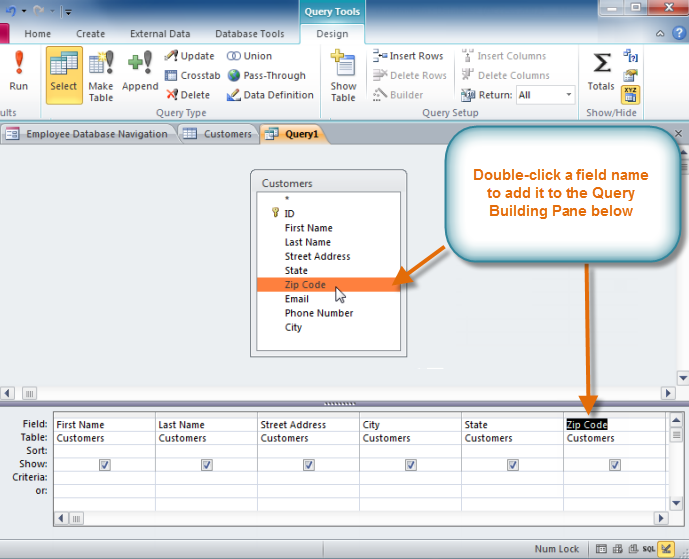Open the Property Sheet icon
689x559 pixels.
point(630,76)
